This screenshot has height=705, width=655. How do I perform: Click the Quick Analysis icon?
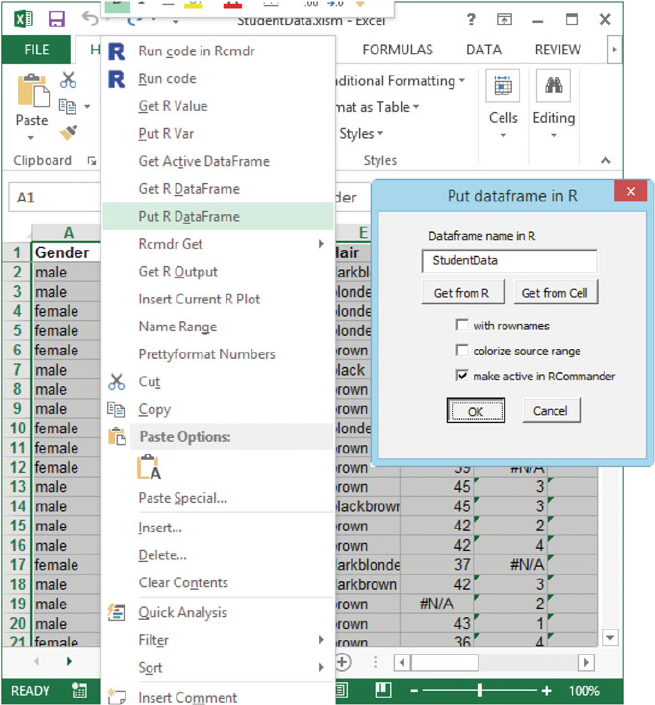click(x=116, y=612)
